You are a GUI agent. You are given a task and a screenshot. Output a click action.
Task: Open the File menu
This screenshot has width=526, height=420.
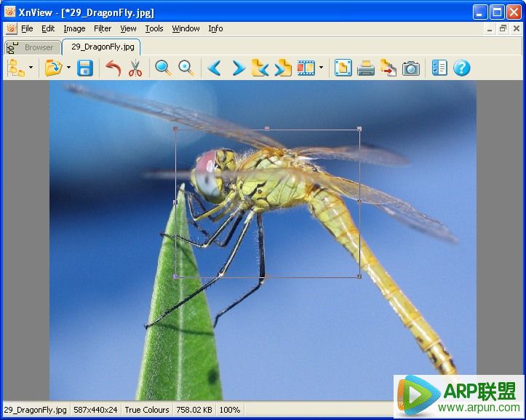tap(27, 28)
